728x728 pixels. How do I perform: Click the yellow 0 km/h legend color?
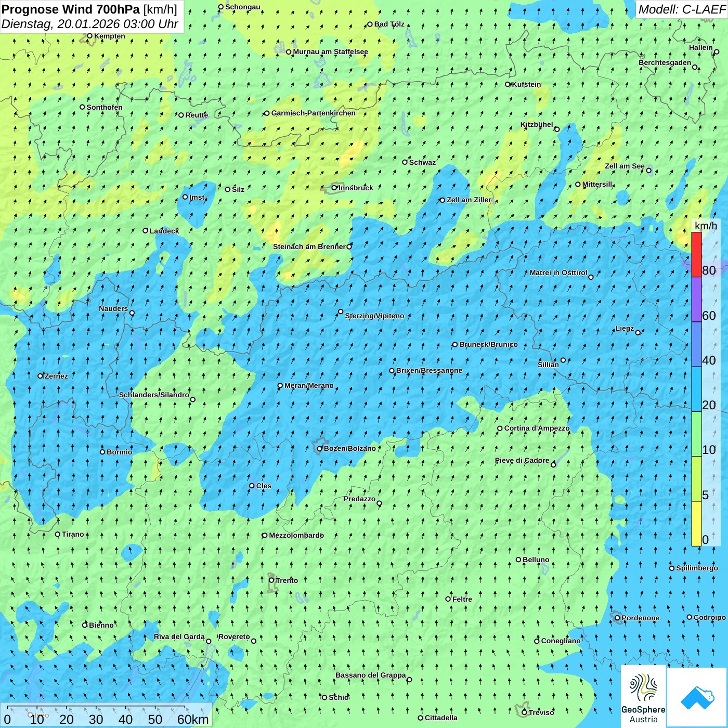[x=696, y=524]
